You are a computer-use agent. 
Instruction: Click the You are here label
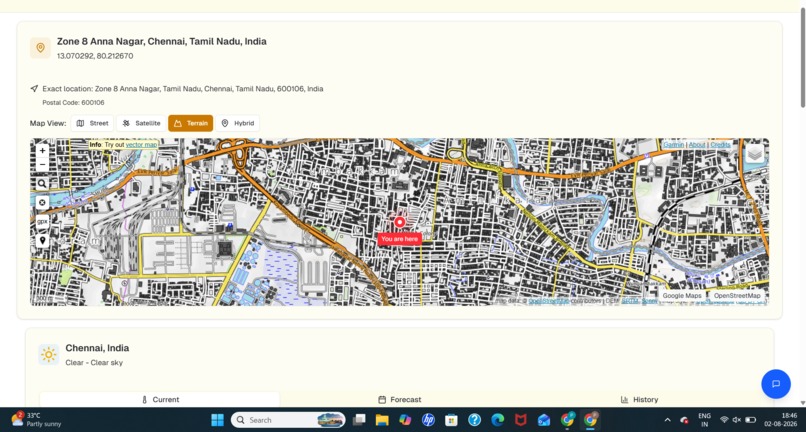(399, 239)
